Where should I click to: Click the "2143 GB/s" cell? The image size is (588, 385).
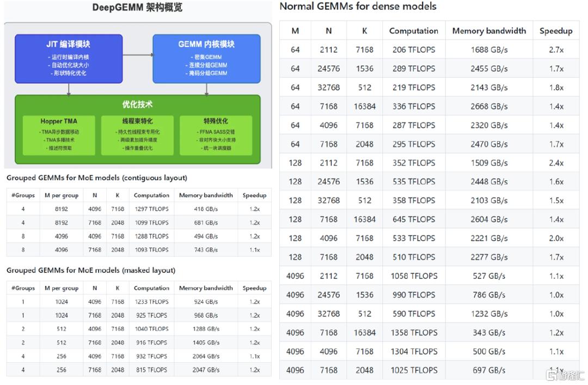pos(489,88)
